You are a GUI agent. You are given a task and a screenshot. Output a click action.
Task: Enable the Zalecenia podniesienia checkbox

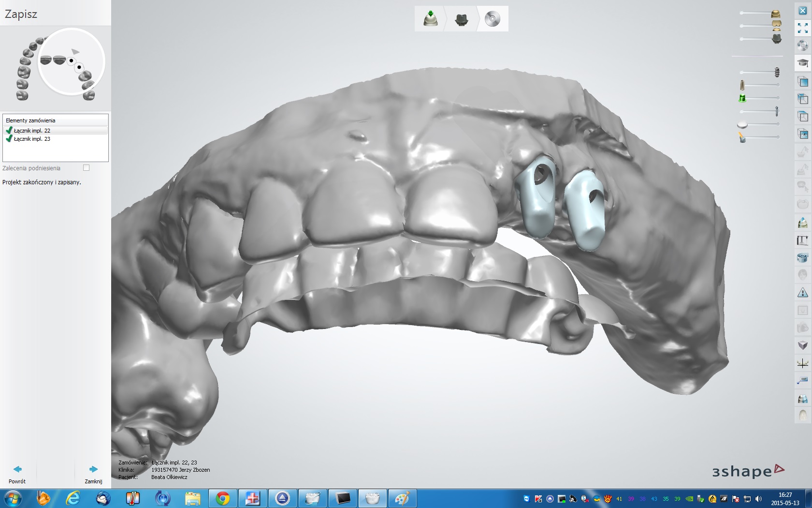coord(87,168)
